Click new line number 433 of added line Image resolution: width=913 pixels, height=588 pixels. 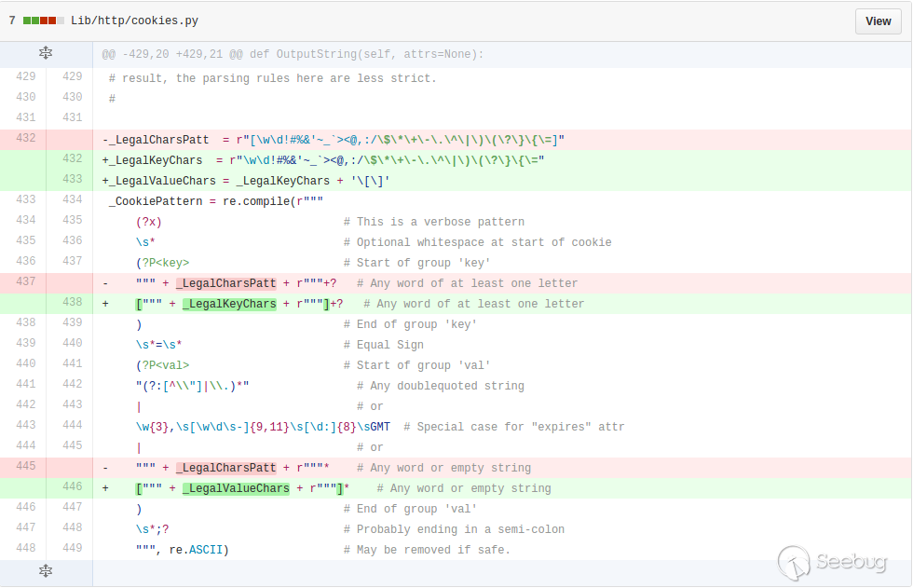[73, 179]
